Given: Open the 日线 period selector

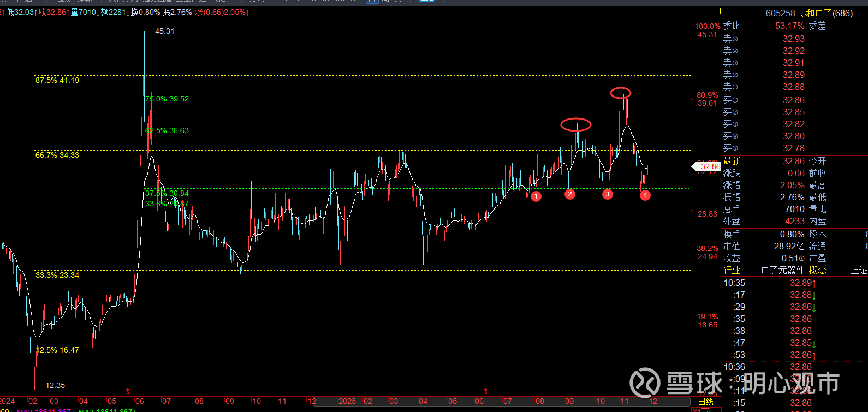Looking at the screenshot, I should point(706,402).
